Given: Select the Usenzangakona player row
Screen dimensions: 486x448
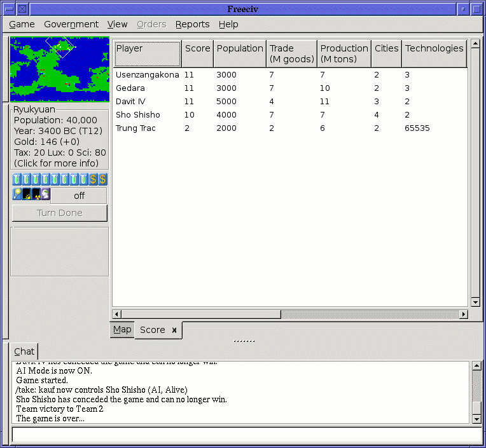Looking at the screenshot, I should (290, 74).
